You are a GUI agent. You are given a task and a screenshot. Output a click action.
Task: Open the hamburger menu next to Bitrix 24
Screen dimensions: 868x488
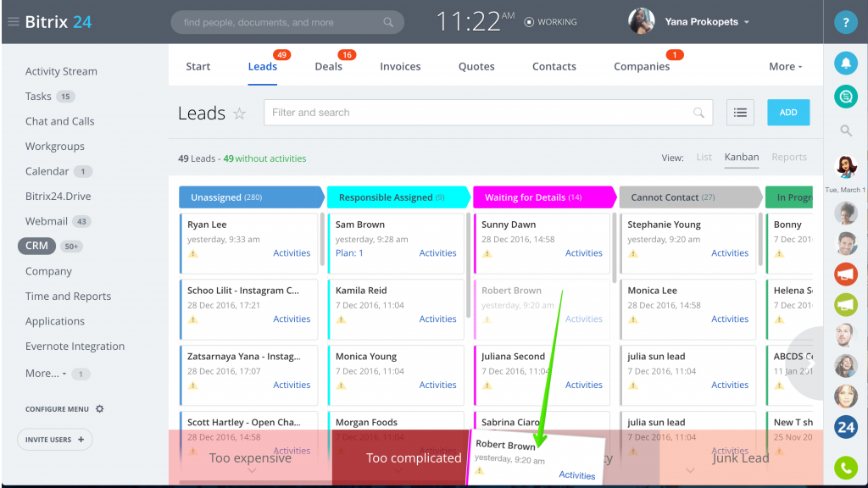coord(14,21)
